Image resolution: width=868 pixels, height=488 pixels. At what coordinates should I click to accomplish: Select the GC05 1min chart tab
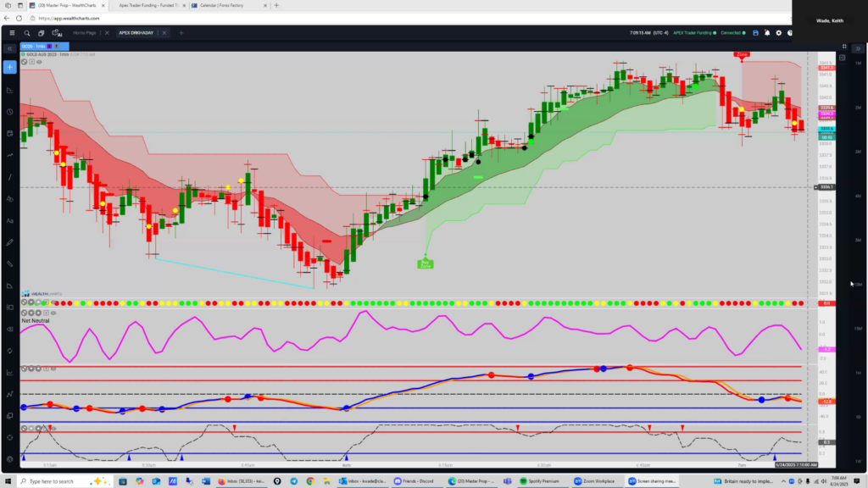tap(44, 47)
